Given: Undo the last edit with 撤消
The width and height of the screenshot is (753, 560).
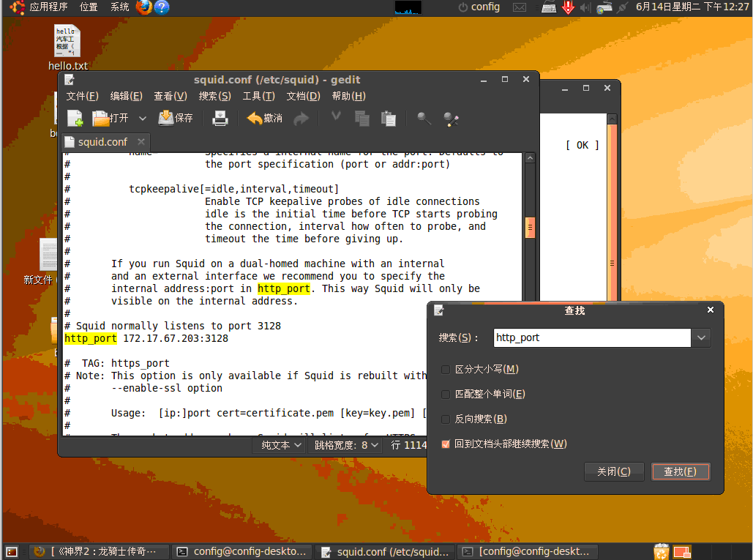Looking at the screenshot, I should [x=265, y=118].
